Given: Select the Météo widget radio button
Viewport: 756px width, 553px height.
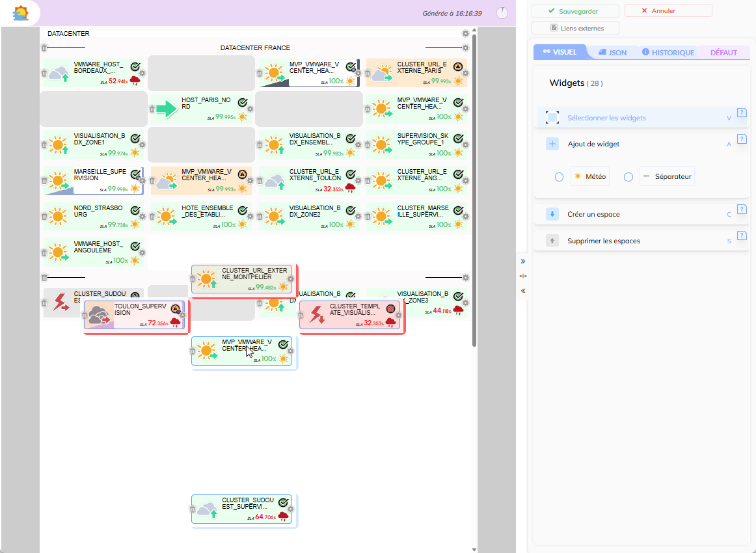Looking at the screenshot, I should [x=559, y=177].
